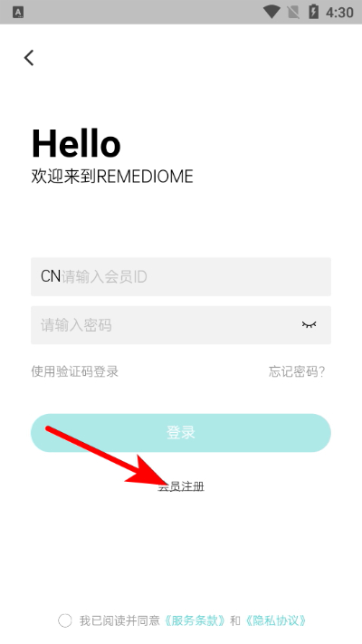362x644 pixels.
Task: Focus the 请输入密码 password field
Action: [x=181, y=325]
